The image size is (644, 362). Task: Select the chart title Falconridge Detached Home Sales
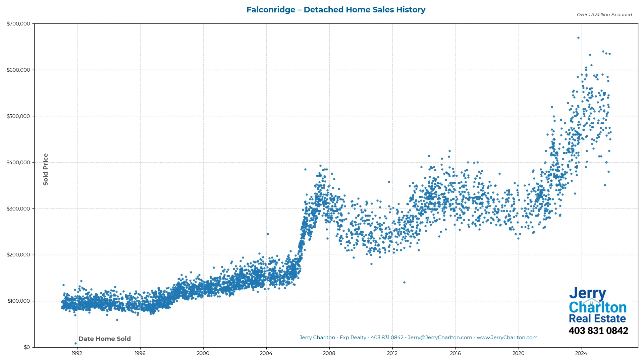(x=336, y=10)
